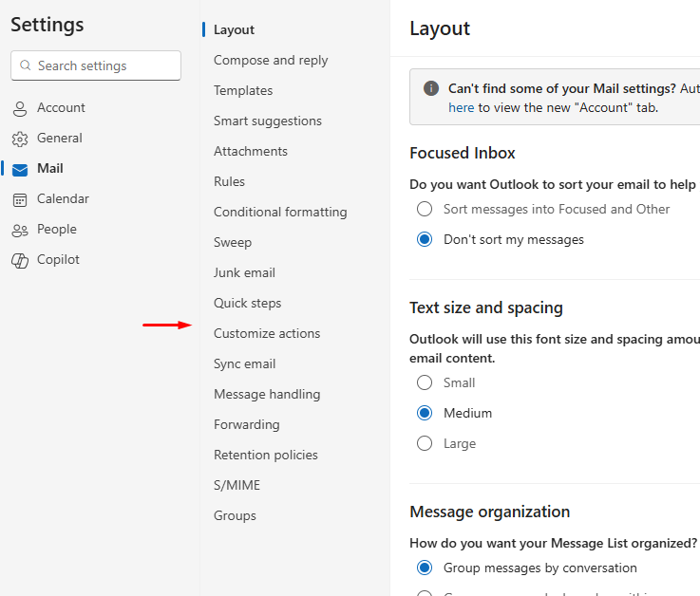Go to Sync email settings

[245, 363]
